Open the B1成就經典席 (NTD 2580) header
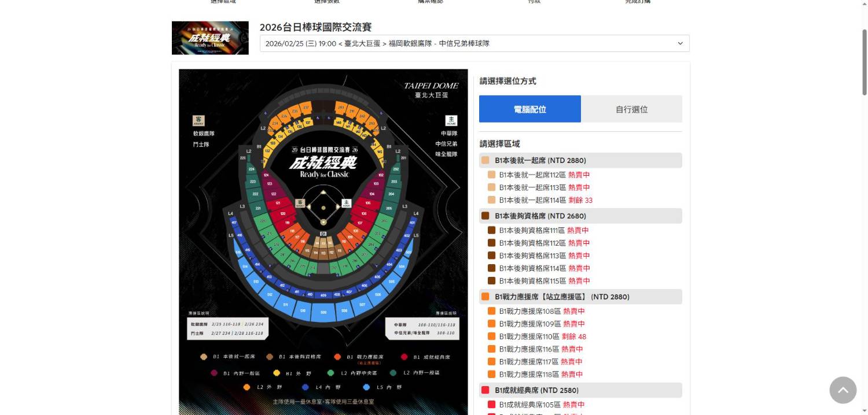Screen dimensions: 868x415 [x=580, y=390]
